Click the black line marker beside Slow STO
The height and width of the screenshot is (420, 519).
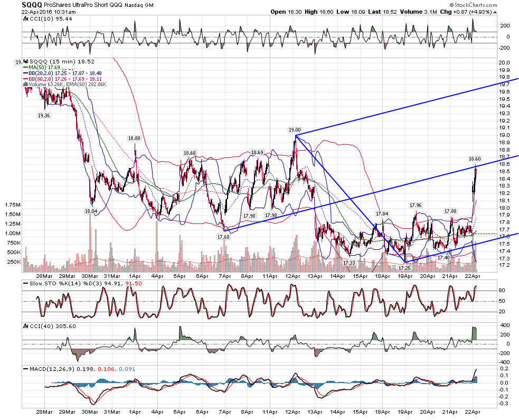[x=25, y=284]
